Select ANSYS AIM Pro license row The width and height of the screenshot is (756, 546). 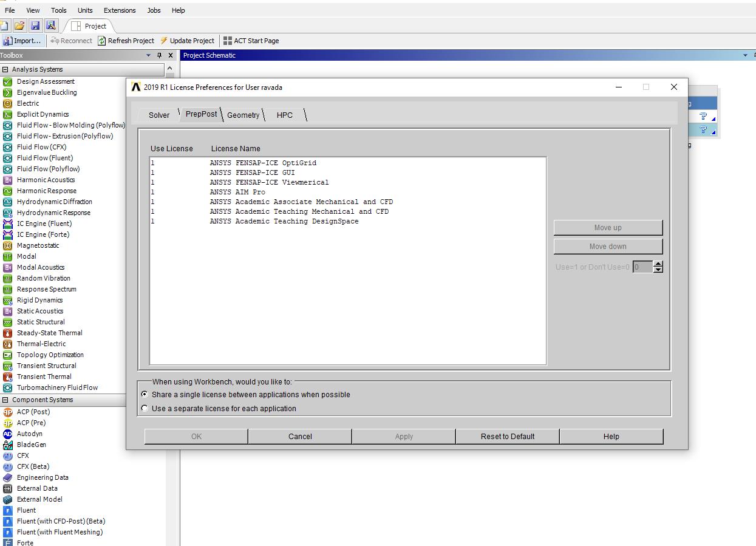[x=348, y=192]
